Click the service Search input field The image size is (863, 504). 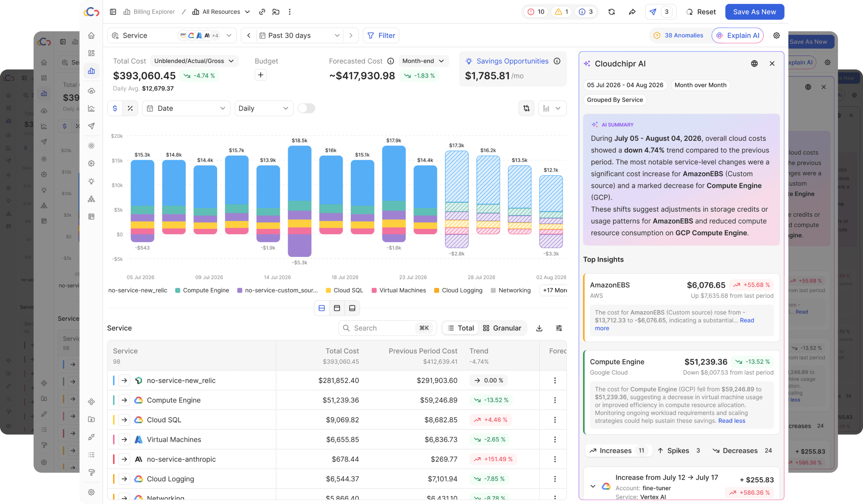[x=387, y=328]
